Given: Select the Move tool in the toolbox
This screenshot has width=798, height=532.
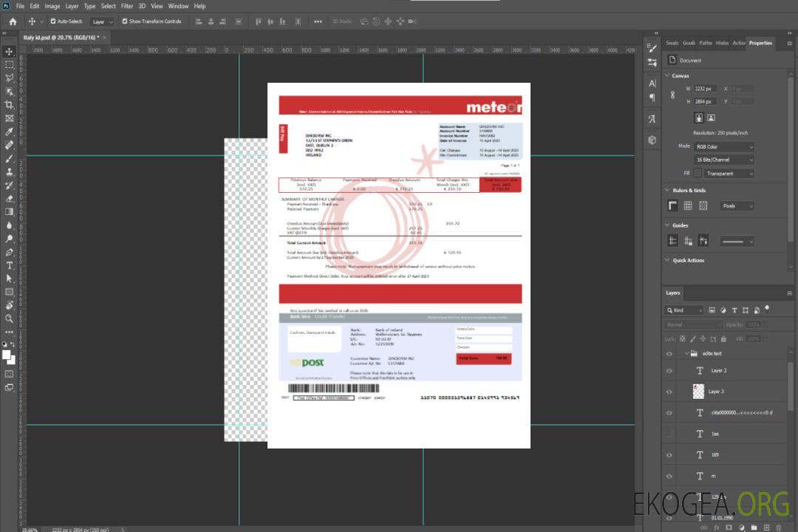Looking at the screenshot, I should (9, 52).
